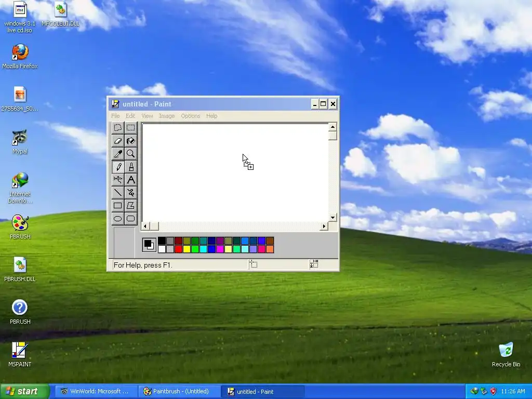Image resolution: width=532 pixels, height=399 pixels.
Task: Click the Paint title bar icon
Action: [x=115, y=104]
